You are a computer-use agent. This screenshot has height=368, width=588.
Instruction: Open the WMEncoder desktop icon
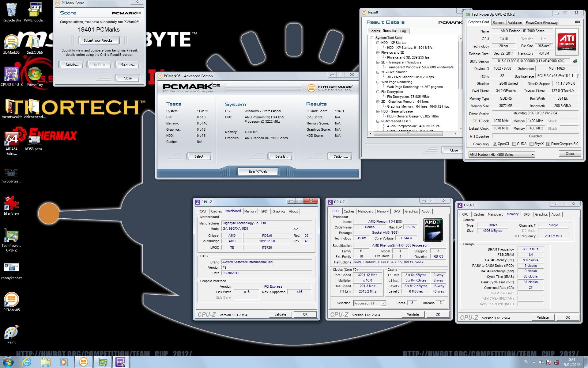(35, 12)
